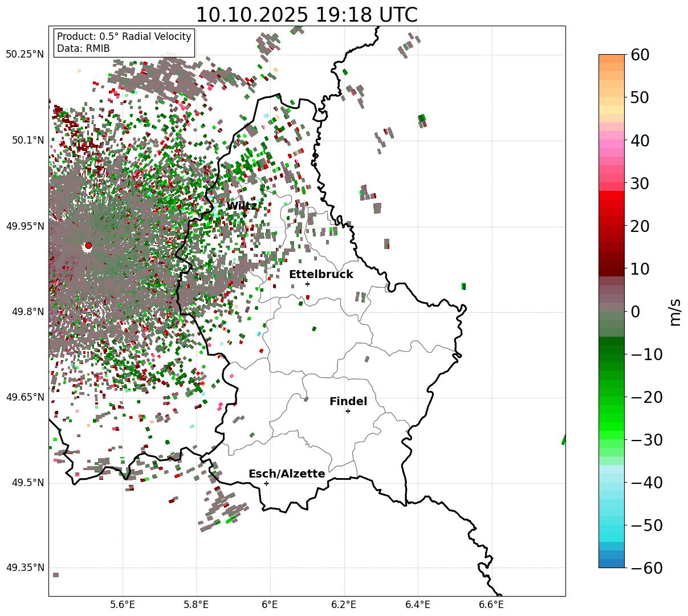The height and width of the screenshot is (616, 688).
Task: Click the 5.6°E longitude label
Action: click(123, 605)
